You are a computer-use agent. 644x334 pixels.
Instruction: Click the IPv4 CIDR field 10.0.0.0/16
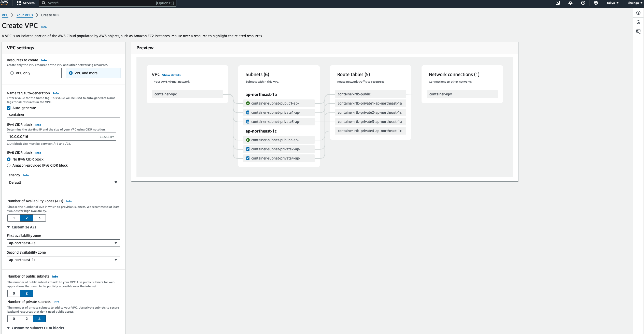point(61,137)
